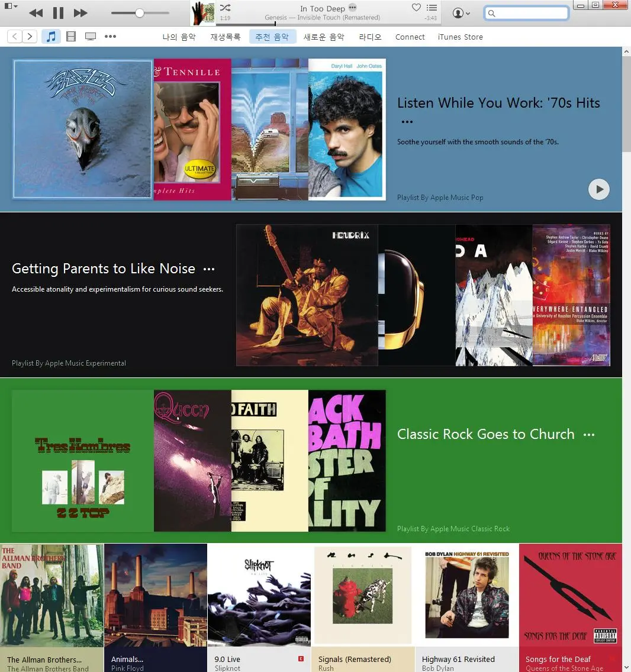631x672 pixels.
Task: Open the 새로운 음악 tab
Action: (324, 37)
